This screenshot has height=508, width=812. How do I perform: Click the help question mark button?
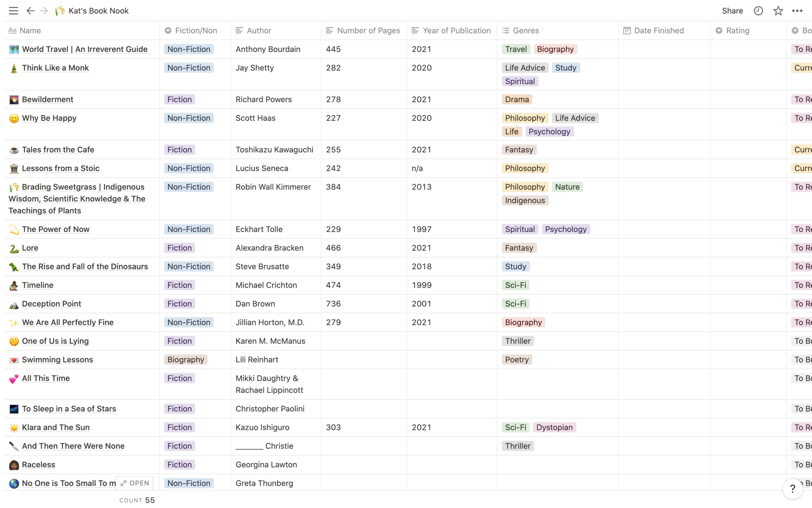[792, 488]
